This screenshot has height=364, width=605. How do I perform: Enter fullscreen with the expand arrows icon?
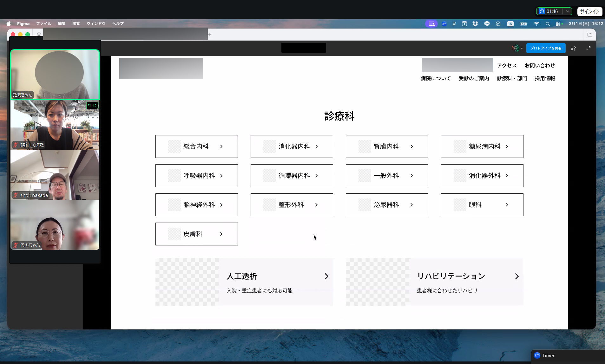click(x=589, y=48)
